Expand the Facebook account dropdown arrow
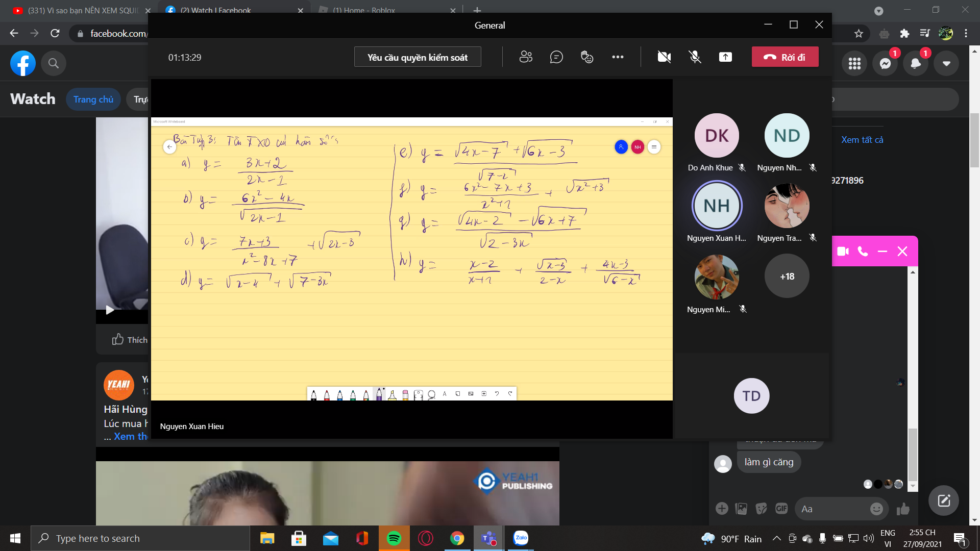The width and height of the screenshot is (980, 551). click(946, 63)
